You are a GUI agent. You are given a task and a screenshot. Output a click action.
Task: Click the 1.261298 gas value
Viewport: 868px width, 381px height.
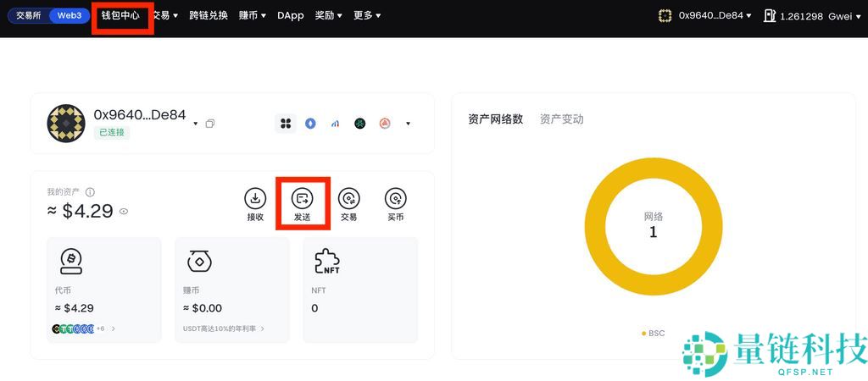point(802,15)
